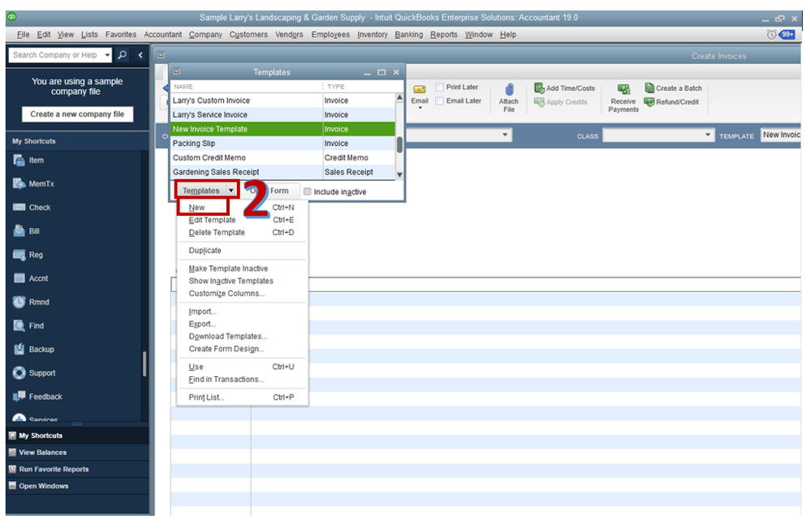Viewport: 810px width, 532px height.
Task: Open the Feedback shortcut icon
Action: [19, 397]
